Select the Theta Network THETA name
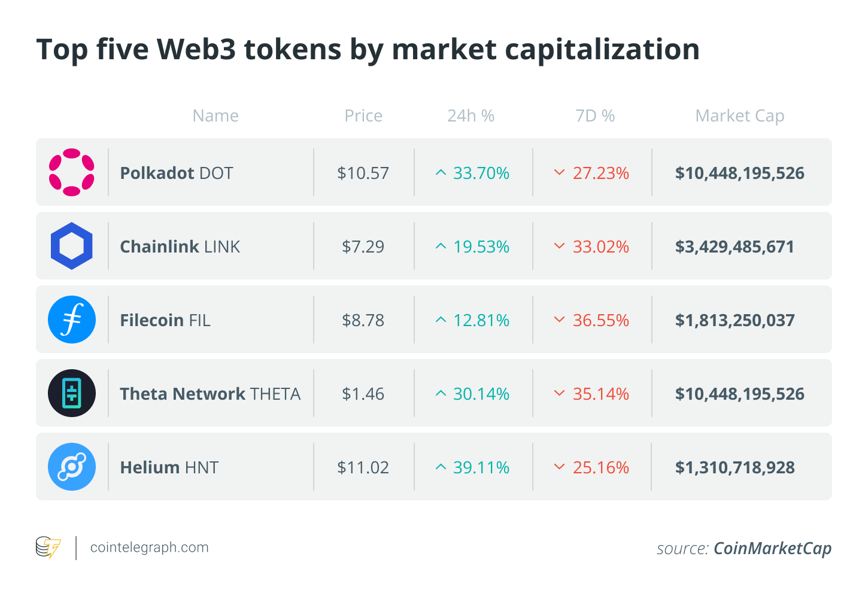The image size is (868, 596). coord(210,394)
